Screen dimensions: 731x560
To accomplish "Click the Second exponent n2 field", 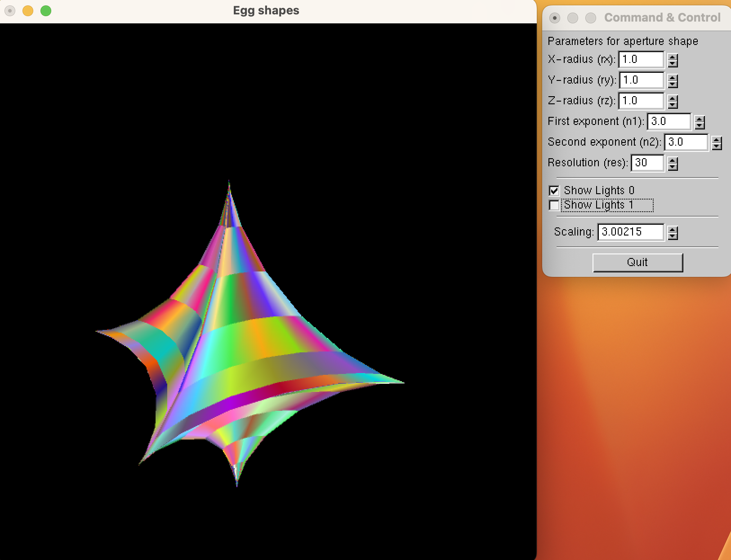I will [x=686, y=142].
